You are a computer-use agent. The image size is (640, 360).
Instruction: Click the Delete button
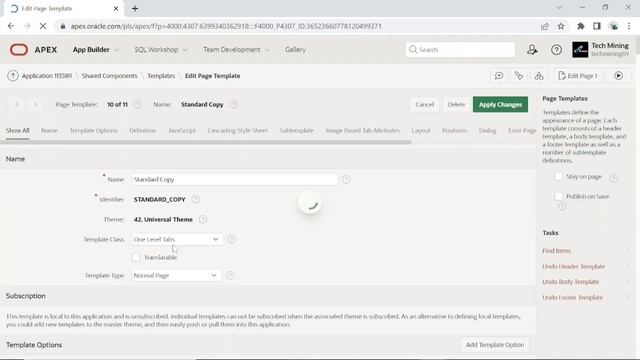click(x=456, y=104)
